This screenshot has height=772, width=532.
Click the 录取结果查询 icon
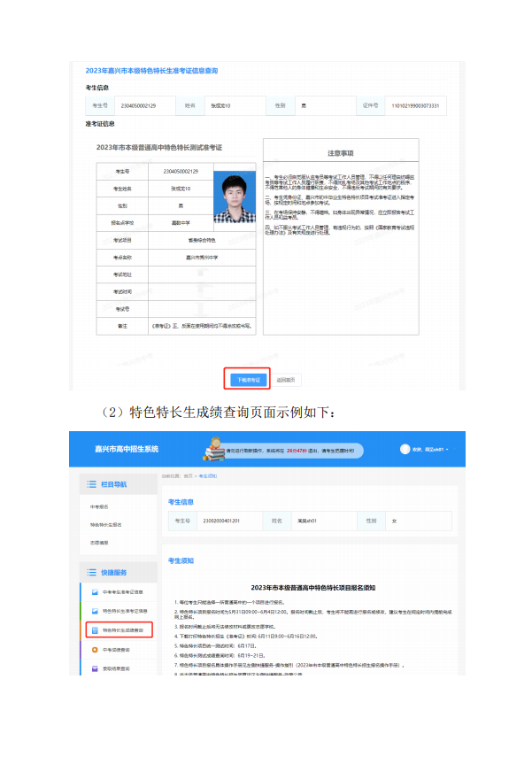click(94, 669)
